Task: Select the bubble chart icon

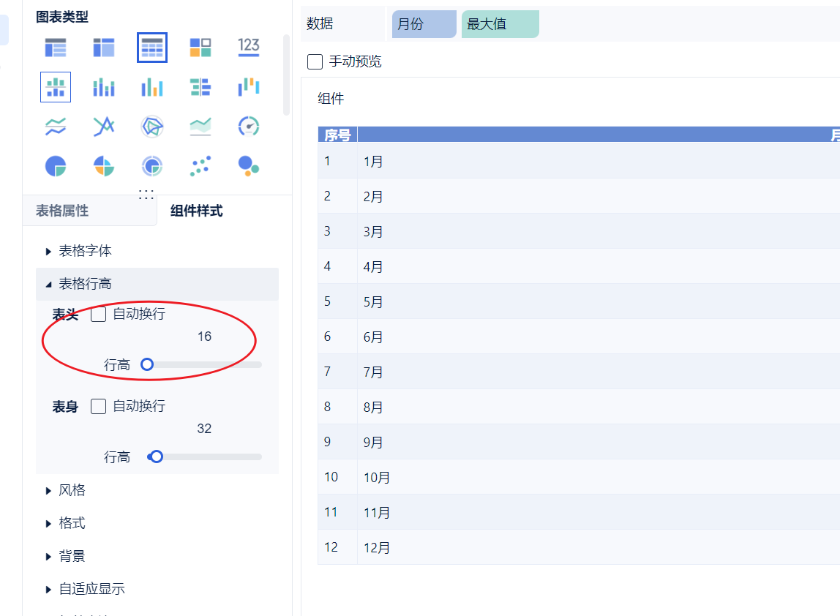Action: click(249, 165)
